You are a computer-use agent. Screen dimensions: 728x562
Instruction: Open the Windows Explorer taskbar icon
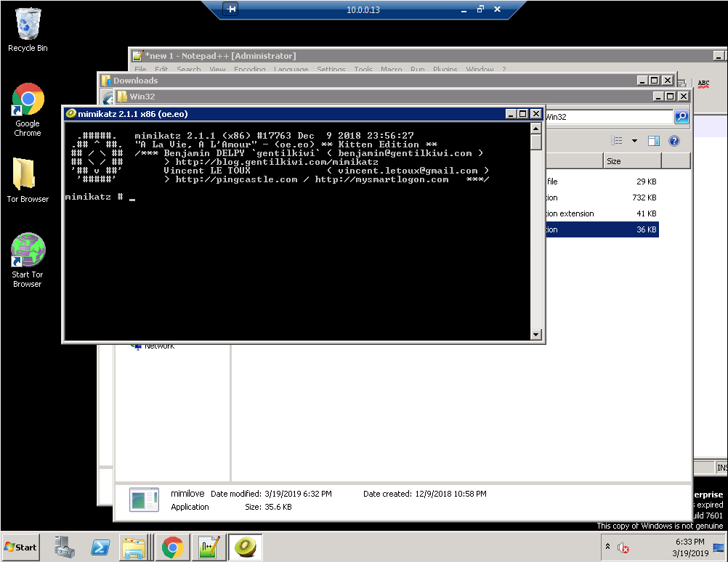pyautogui.click(x=134, y=547)
